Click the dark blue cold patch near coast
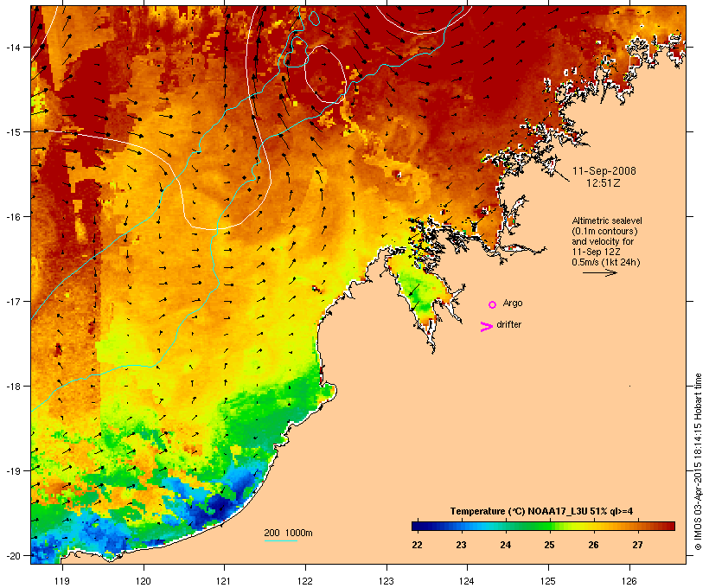Screen dimensions: 709x588 218,507
